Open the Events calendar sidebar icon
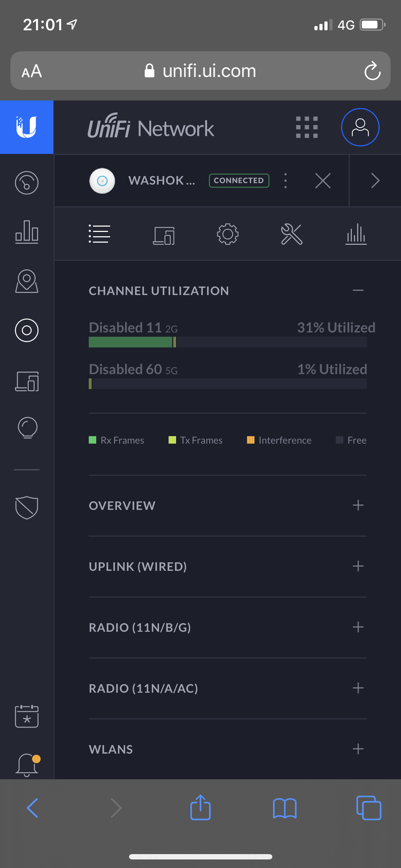401x868 pixels. click(x=27, y=716)
